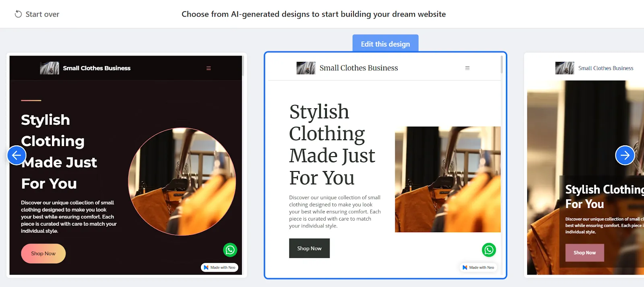Go to previous design with left arrow
Viewport: 644px width, 287px height.
coord(17,155)
